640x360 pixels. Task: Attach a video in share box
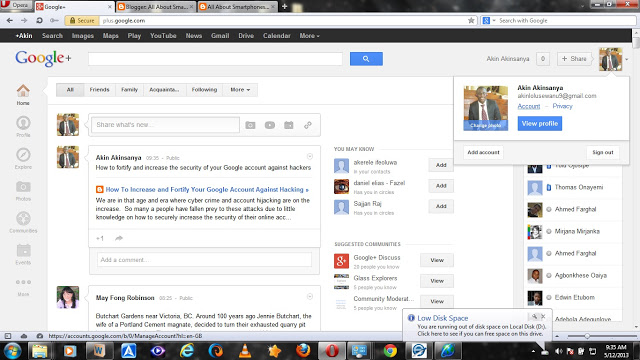270,125
